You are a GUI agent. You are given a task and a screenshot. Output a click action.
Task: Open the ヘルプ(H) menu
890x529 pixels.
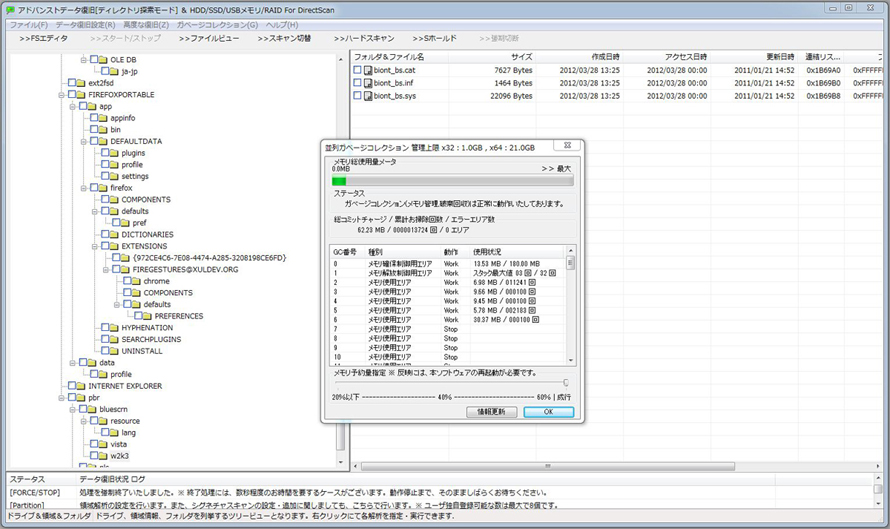coord(282,25)
